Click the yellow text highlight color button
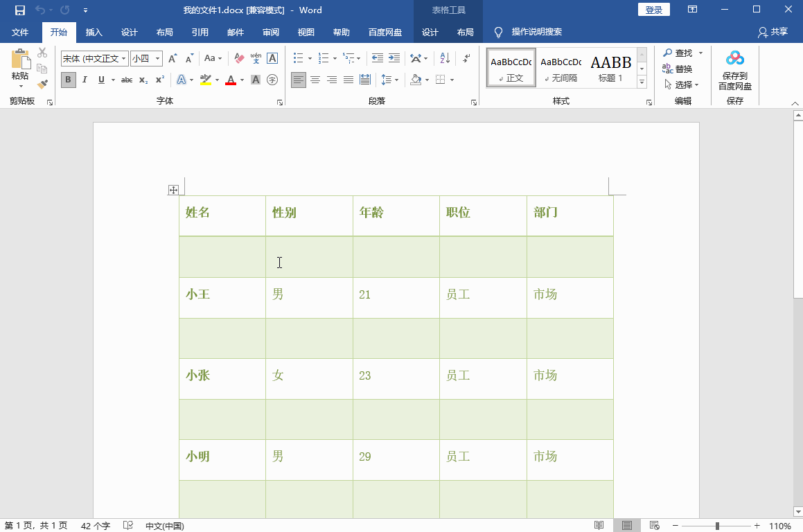Viewport: 803px width, 532px height. pos(206,80)
